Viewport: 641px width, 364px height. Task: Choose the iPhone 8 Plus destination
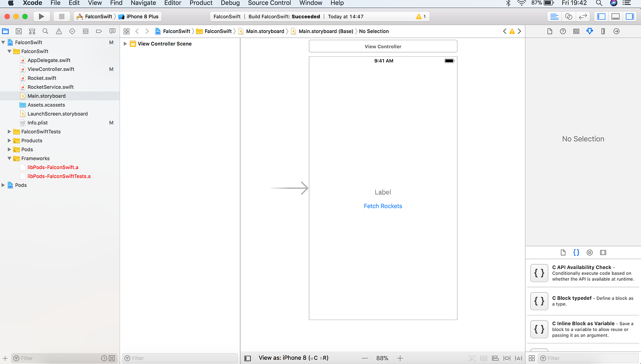click(139, 16)
